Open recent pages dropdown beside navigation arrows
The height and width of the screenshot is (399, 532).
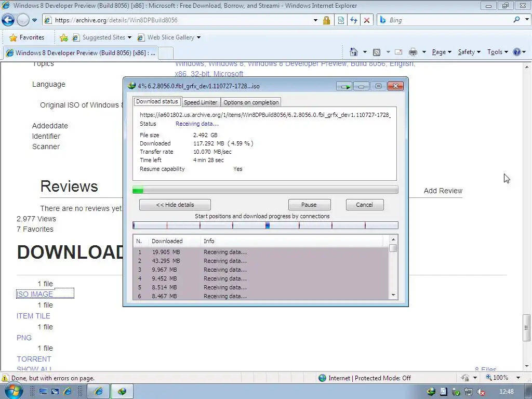point(35,20)
